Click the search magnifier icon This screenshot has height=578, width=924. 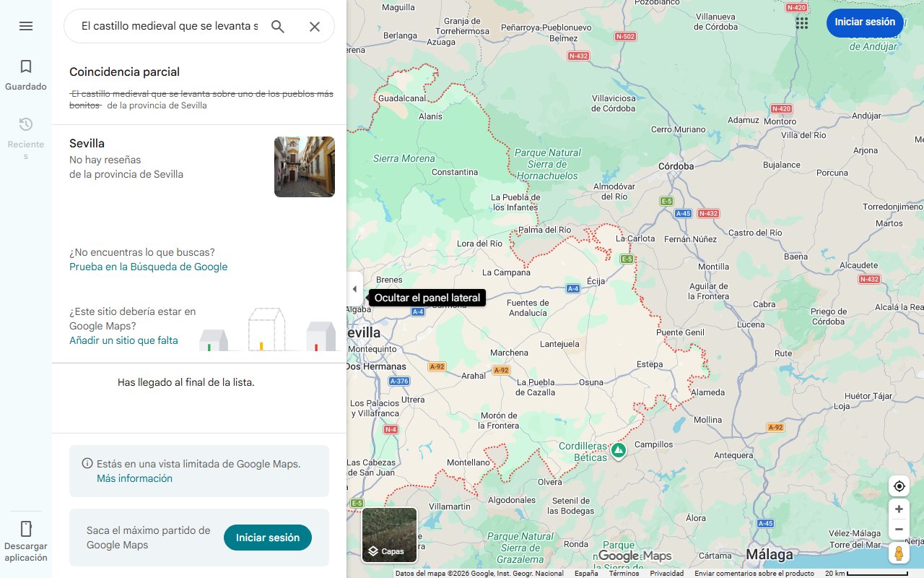pos(278,27)
